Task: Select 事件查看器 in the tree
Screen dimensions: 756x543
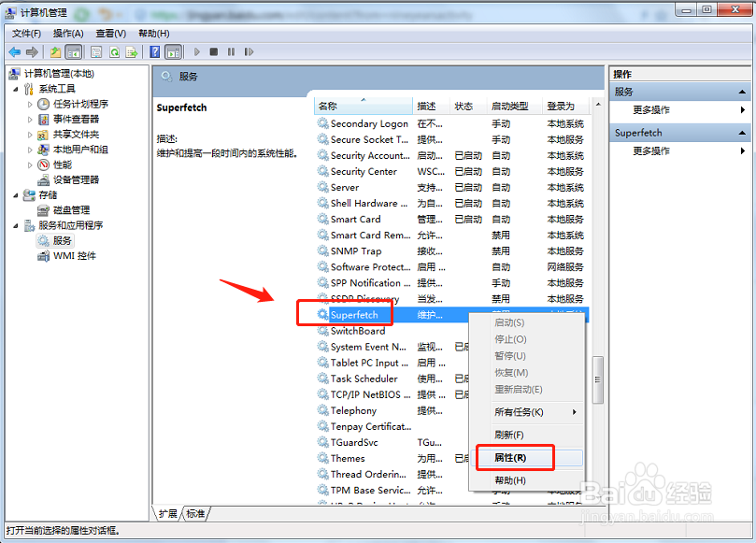Action: [76, 119]
